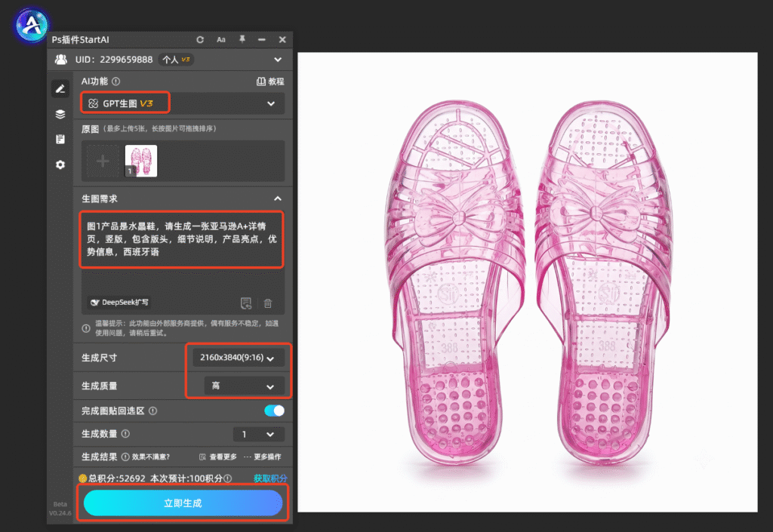The image size is (773, 532).
Task: Click the info icon next to AI功能
Action: (x=115, y=81)
